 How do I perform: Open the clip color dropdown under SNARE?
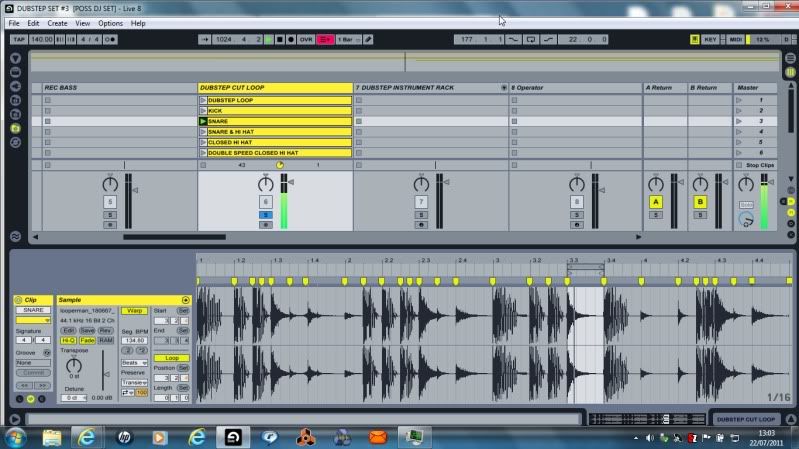[x=32, y=320]
